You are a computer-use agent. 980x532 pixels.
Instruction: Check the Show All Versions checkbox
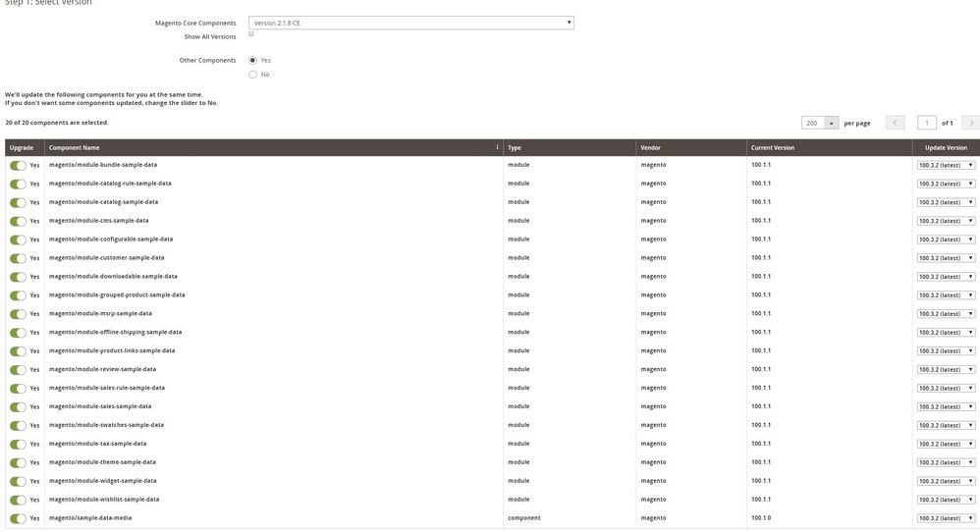(x=251, y=33)
